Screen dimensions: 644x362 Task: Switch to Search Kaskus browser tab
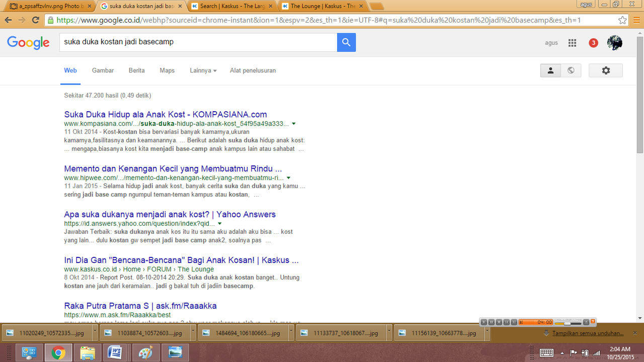pos(231,6)
